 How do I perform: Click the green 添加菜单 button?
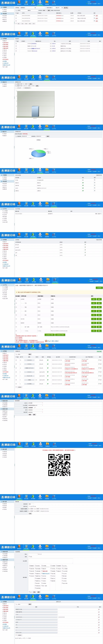[x=99, y=288]
